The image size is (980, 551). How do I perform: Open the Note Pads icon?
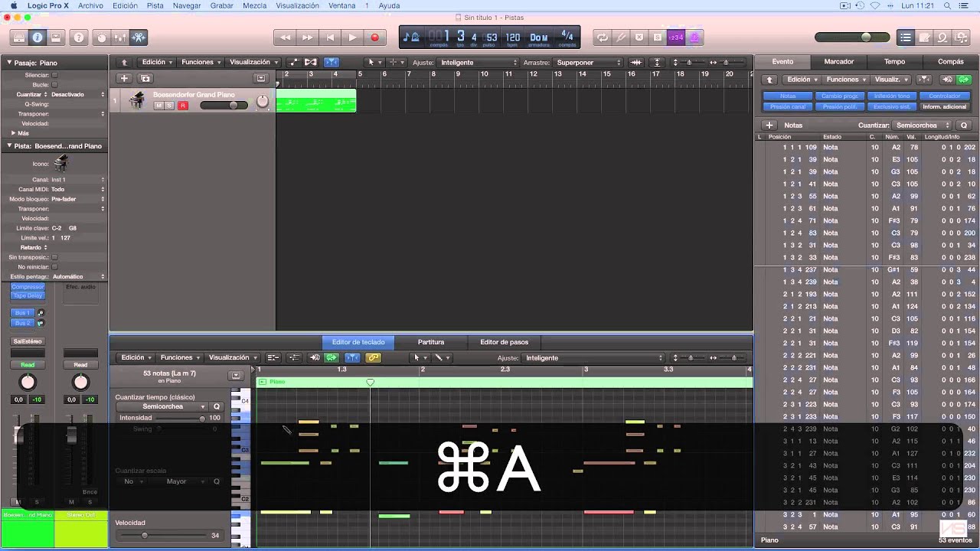924,37
